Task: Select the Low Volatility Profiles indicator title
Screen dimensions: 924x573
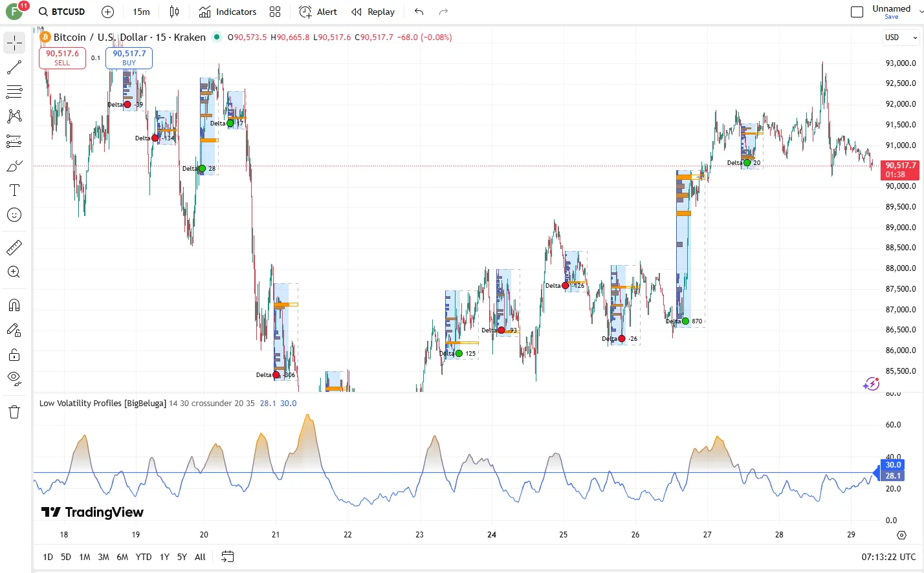Action: point(103,403)
